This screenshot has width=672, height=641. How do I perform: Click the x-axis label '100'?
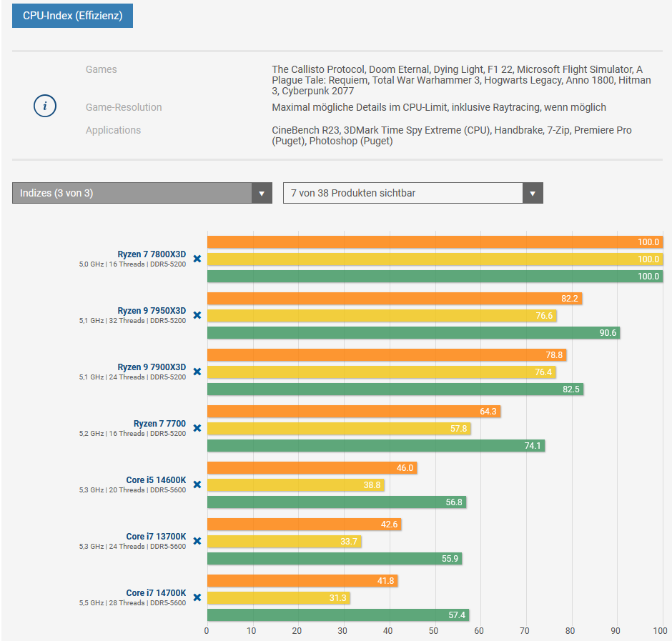click(660, 631)
